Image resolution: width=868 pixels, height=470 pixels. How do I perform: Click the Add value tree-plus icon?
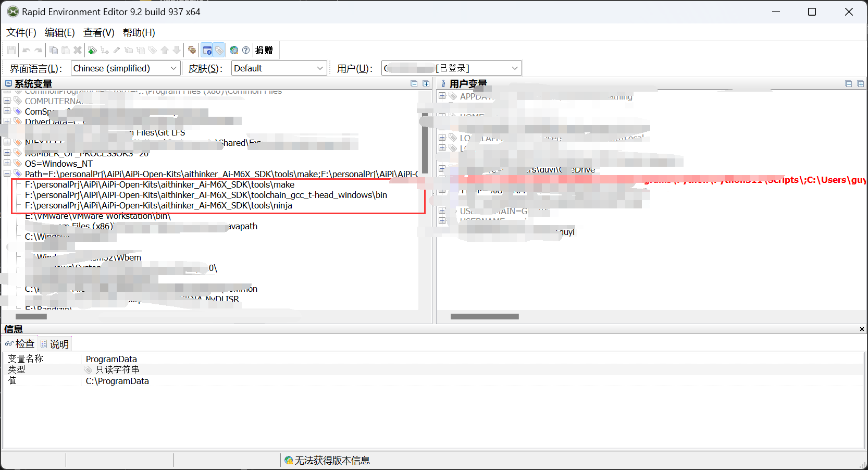(105, 50)
